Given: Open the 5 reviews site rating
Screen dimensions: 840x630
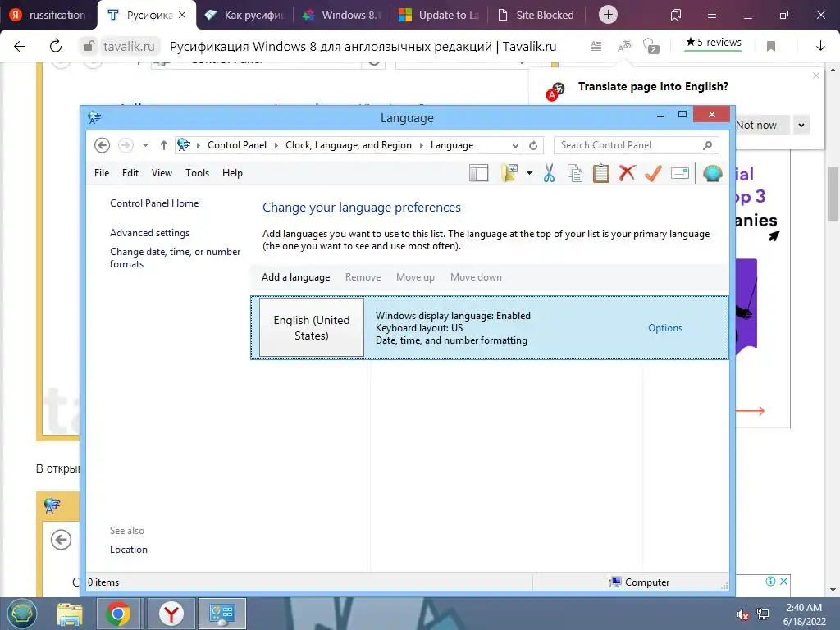Looking at the screenshot, I should click(713, 43).
